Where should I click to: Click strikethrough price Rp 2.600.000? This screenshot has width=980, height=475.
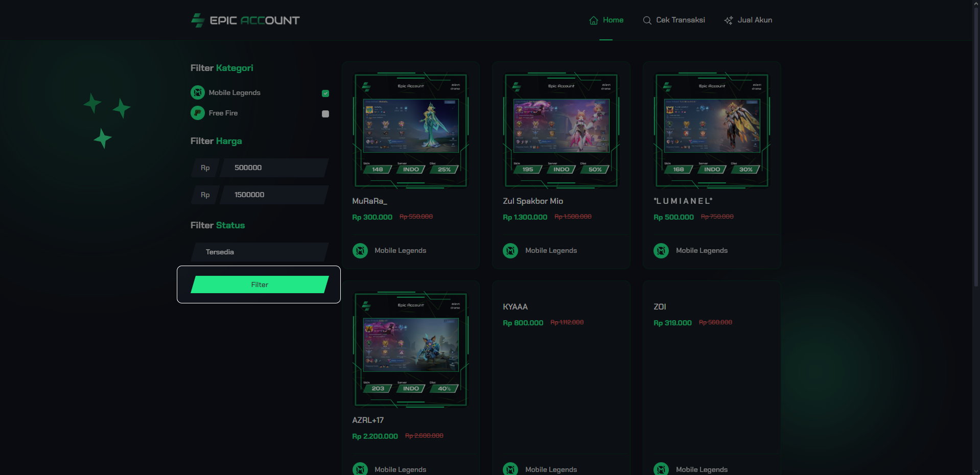(424, 436)
